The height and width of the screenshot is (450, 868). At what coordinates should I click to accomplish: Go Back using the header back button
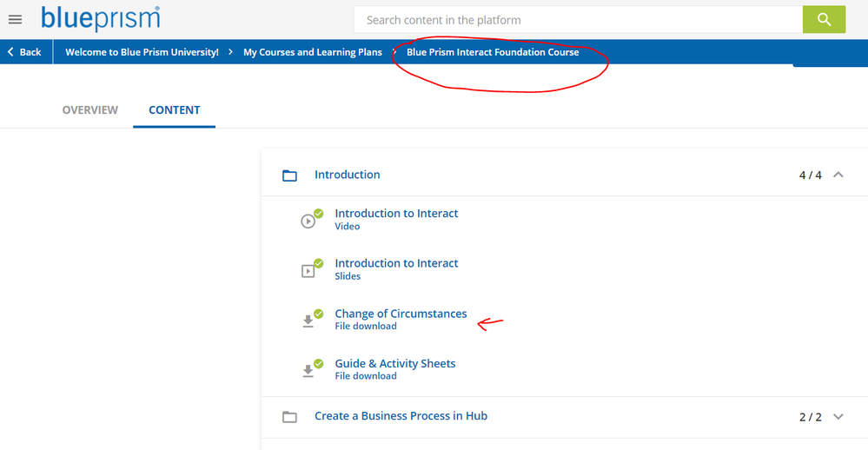tap(24, 52)
